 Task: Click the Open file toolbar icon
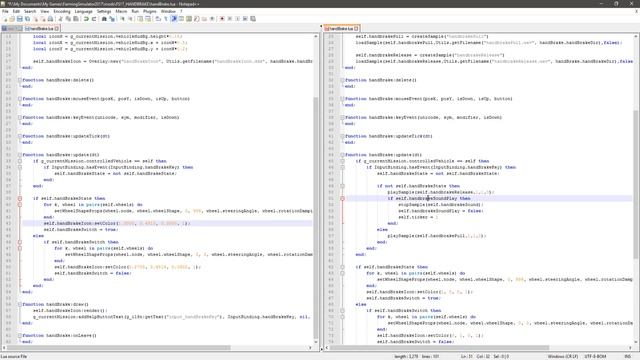click(x=12, y=19)
